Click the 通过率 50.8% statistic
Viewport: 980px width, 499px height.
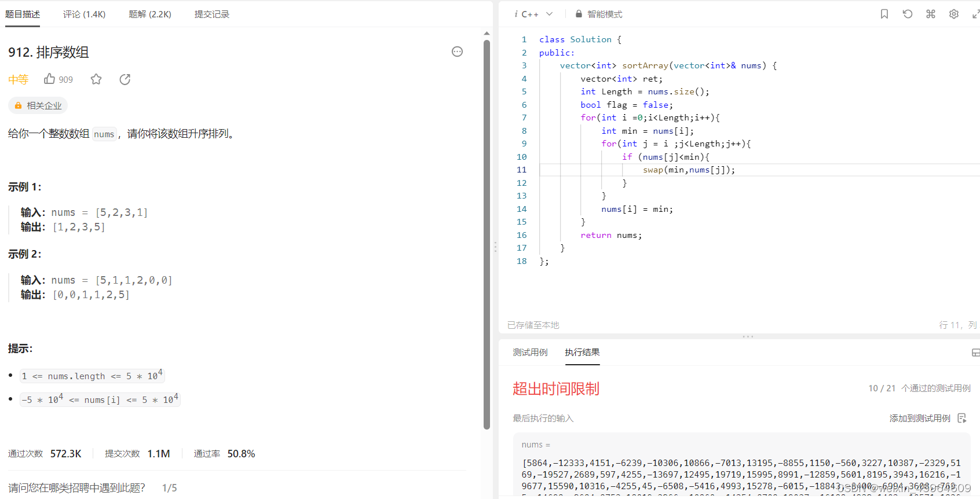[x=224, y=454]
